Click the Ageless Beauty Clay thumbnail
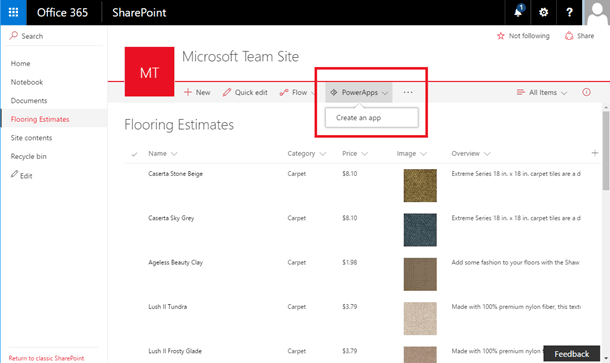 420,274
